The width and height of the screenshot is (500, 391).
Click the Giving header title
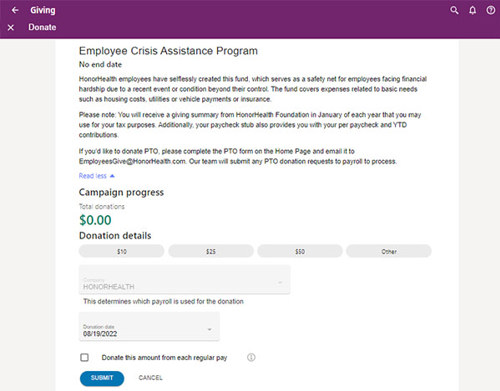43,10
